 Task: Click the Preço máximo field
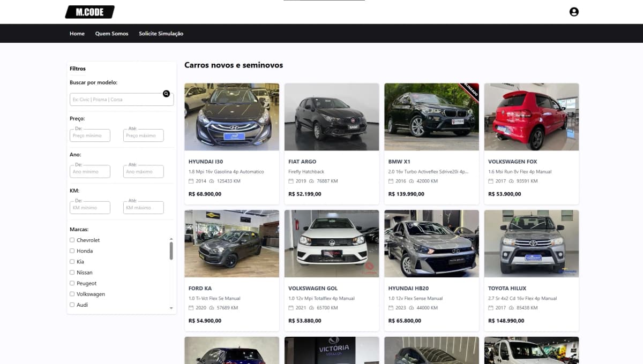(x=144, y=135)
